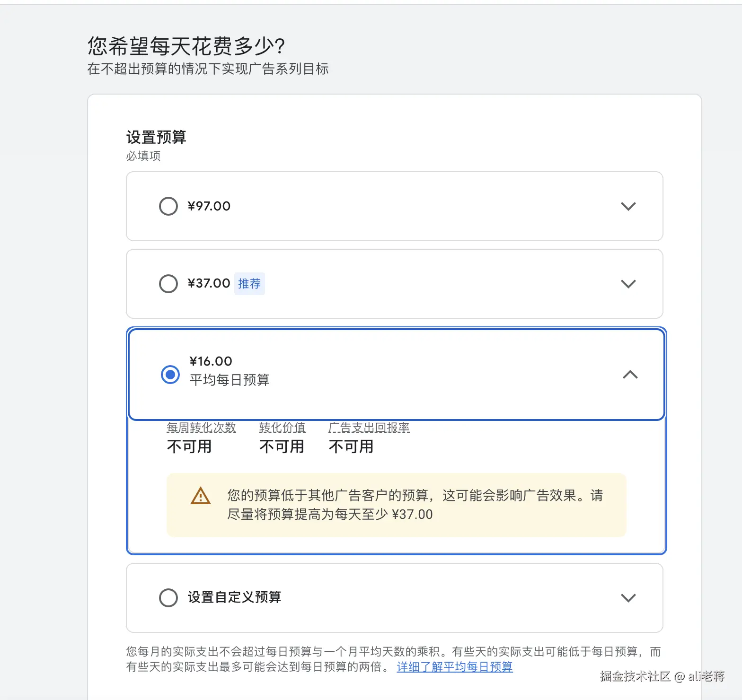Open the 详细了解平均每日预算 link

point(454,667)
